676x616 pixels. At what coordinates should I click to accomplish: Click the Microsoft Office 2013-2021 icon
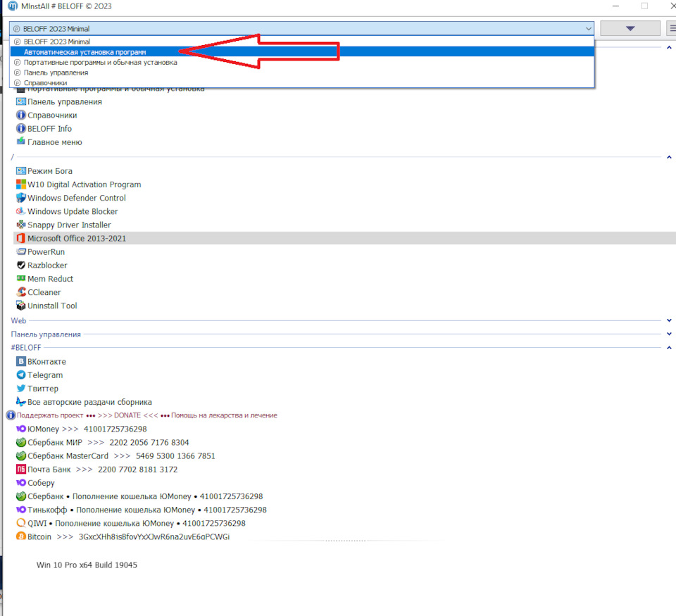(x=20, y=239)
